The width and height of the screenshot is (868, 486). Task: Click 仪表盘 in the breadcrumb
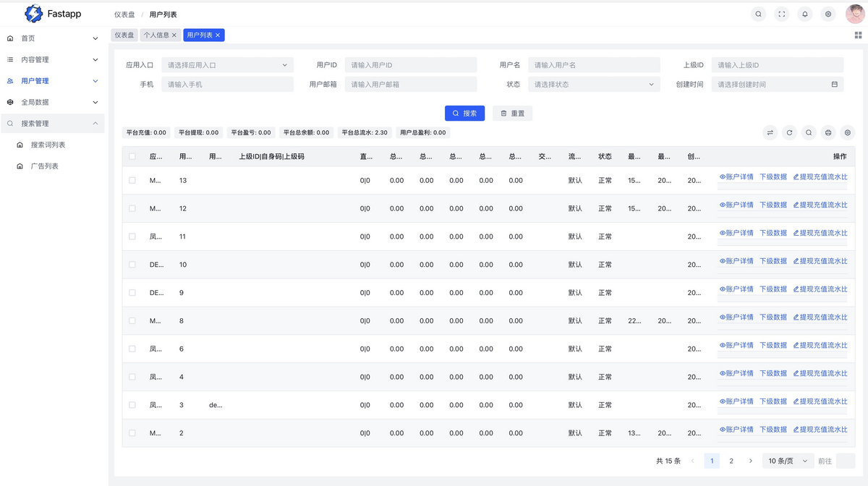tap(124, 14)
